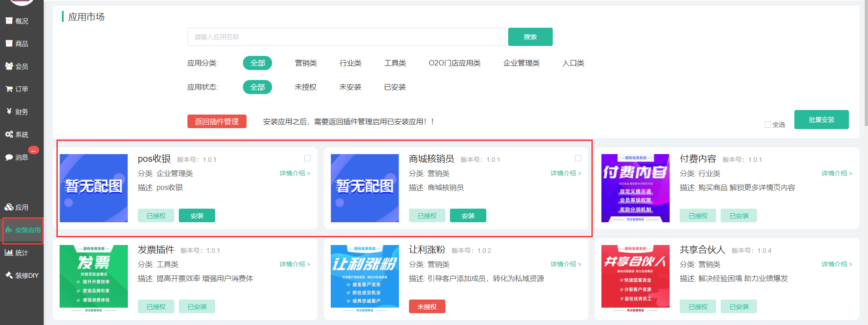
Task: Expand 详情介绍 for 付费内容
Action: coord(837,173)
